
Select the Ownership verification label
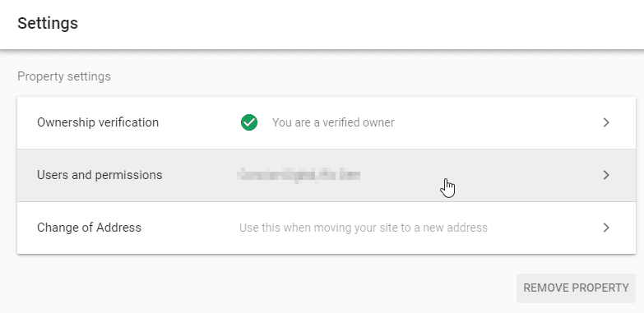click(x=98, y=122)
